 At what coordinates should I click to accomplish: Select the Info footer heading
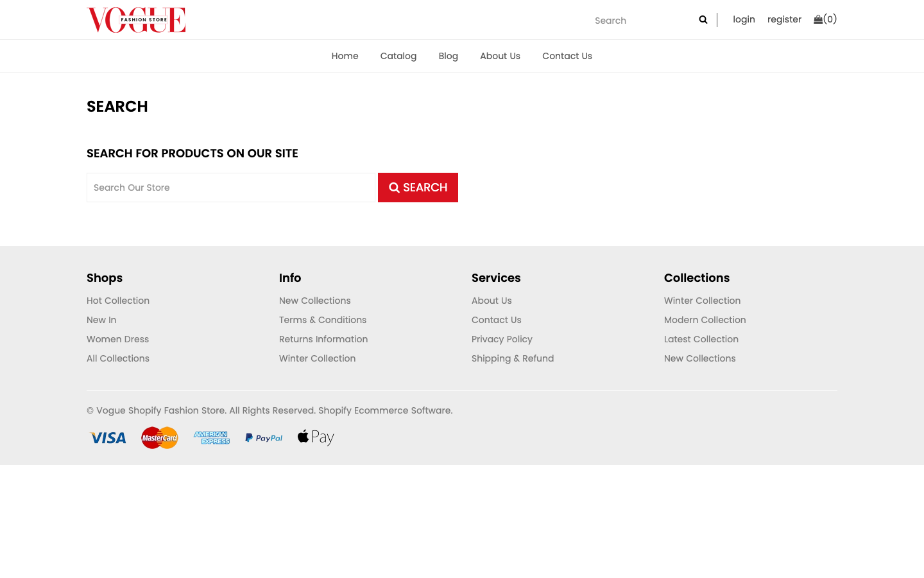(290, 278)
